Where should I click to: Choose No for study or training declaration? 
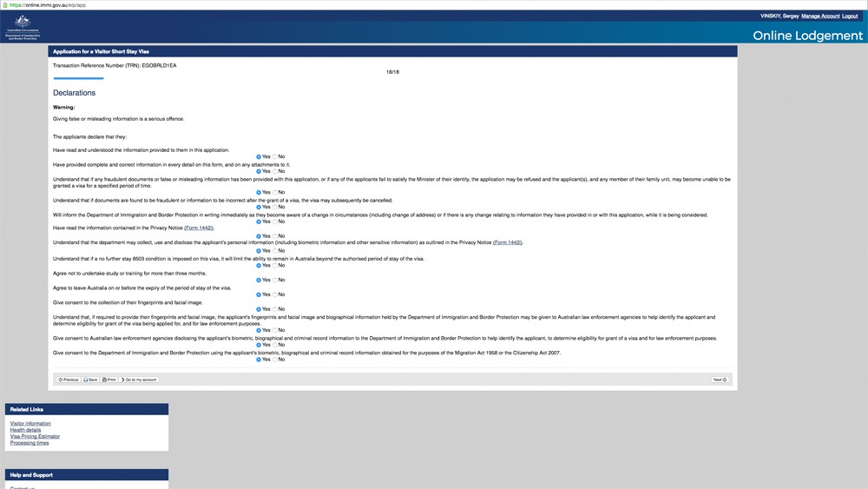click(x=275, y=280)
